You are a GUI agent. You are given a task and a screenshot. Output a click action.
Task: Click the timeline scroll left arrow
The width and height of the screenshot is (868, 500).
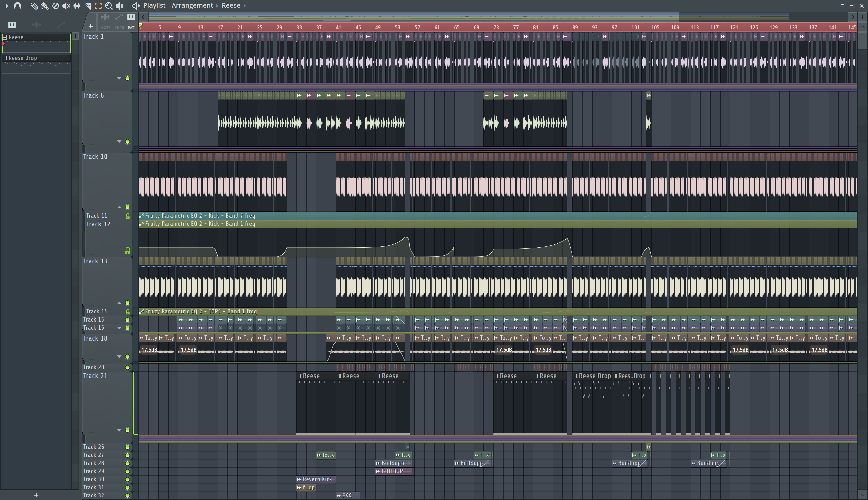point(143,16)
